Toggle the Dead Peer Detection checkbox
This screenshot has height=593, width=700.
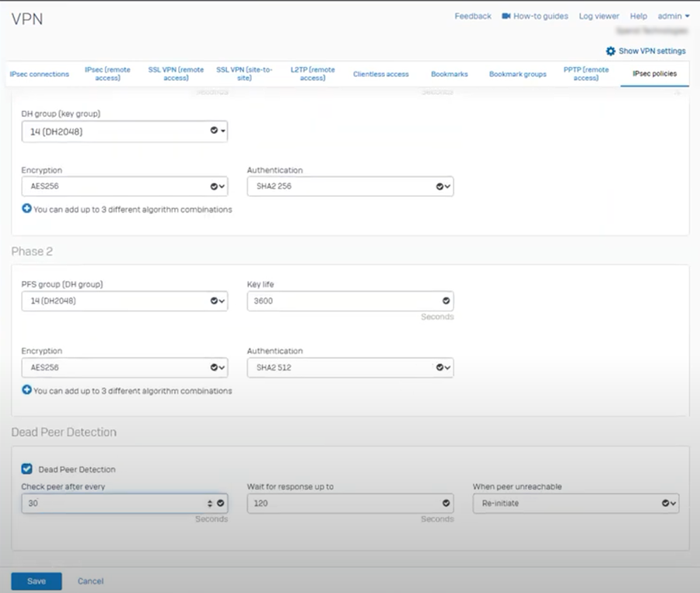coord(26,468)
